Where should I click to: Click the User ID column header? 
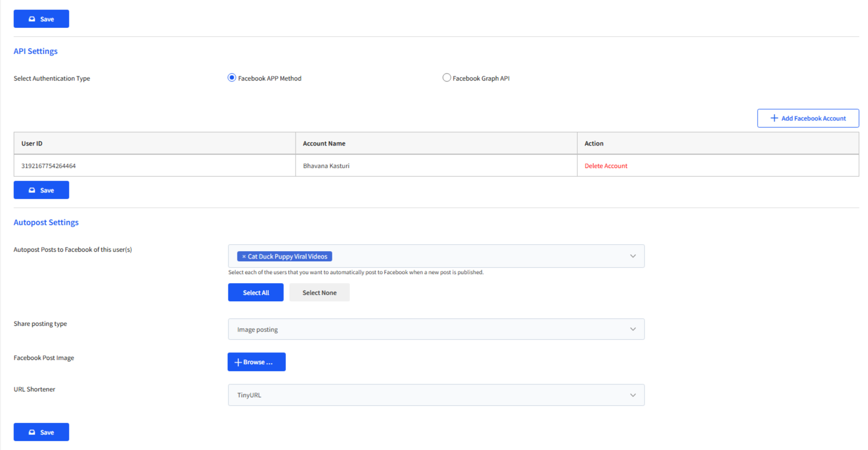(x=155, y=143)
